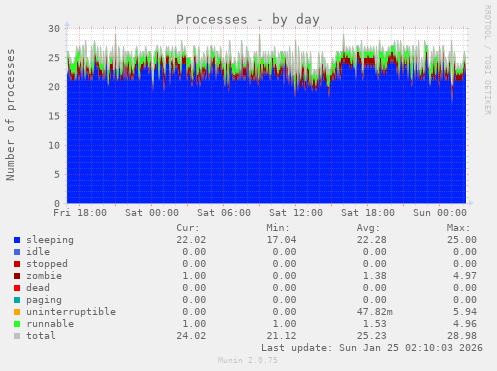
Task: Click the y-axis label 20
Action: (54, 87)
